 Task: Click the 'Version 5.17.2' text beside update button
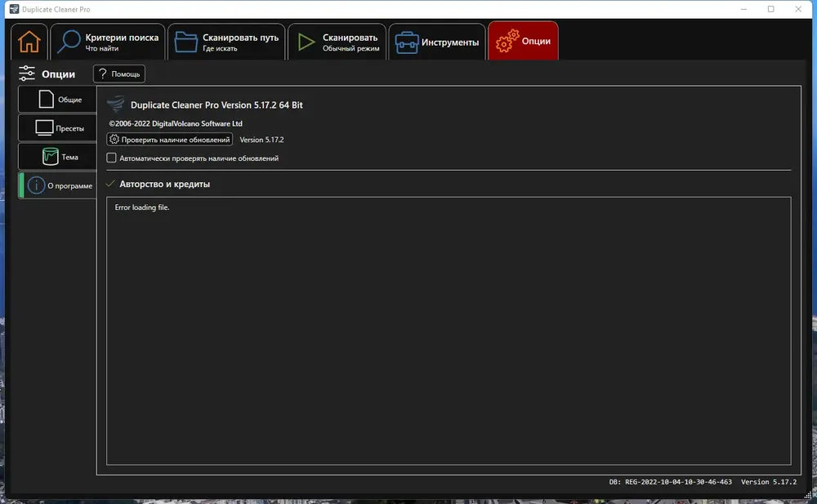pyautogui.click(x=261, y=140)
